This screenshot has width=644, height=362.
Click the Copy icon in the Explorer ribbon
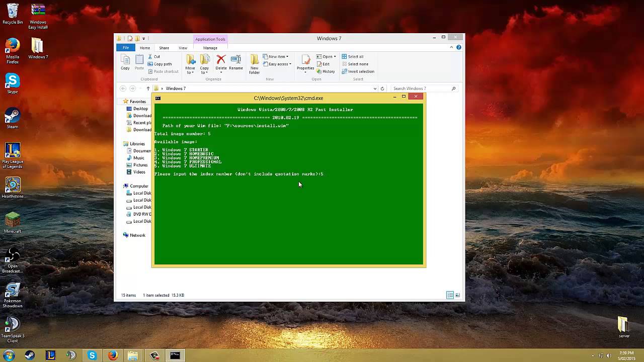[125, 63]
